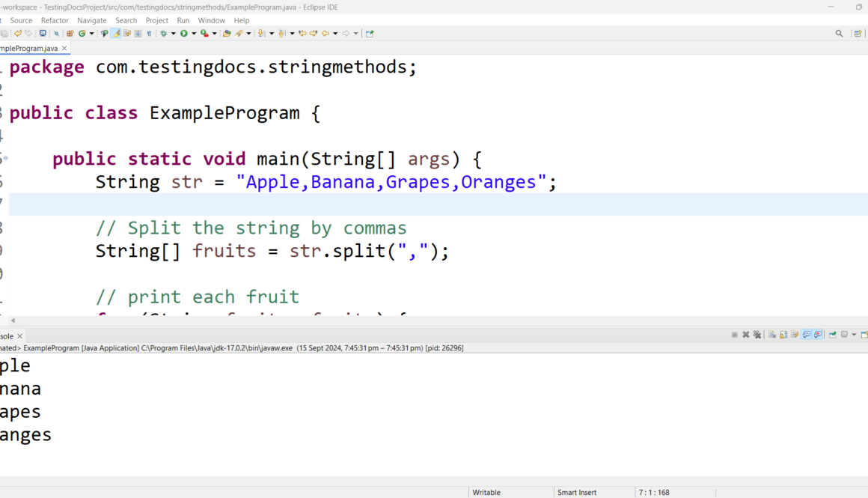Toggle Show Whitespace Characters pilcrow icon
Image resolution: width=868 pixels, height=498 pixels.
(149, 34)
